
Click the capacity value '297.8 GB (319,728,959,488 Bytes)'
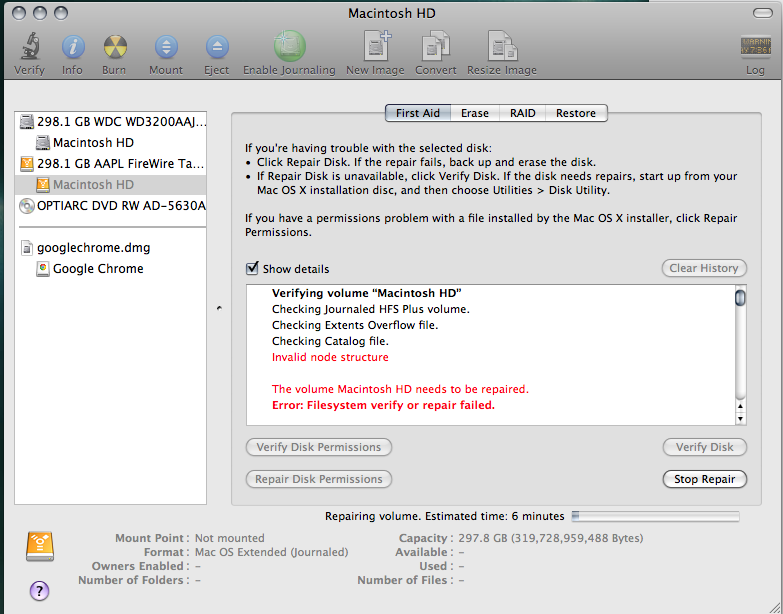[x=551, y=538]
